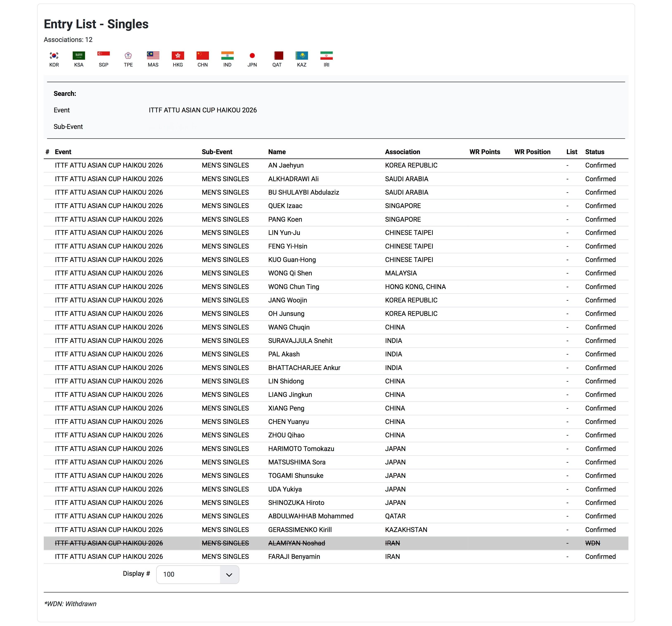Click the Hong Kong HKG flag

point(178,55)
